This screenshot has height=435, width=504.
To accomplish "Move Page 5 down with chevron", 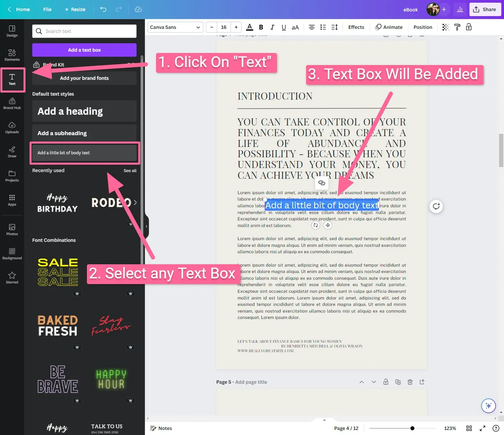I will (x=374, y=382).
